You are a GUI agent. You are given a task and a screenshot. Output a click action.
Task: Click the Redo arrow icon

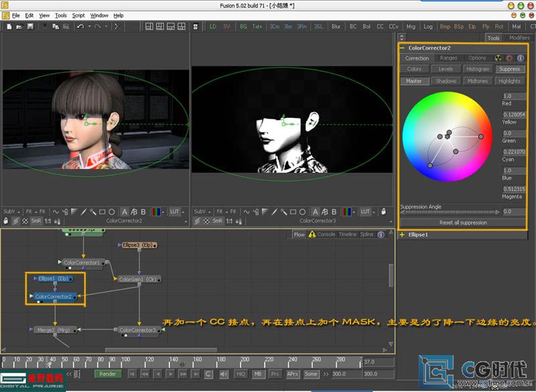click(98, 26)
